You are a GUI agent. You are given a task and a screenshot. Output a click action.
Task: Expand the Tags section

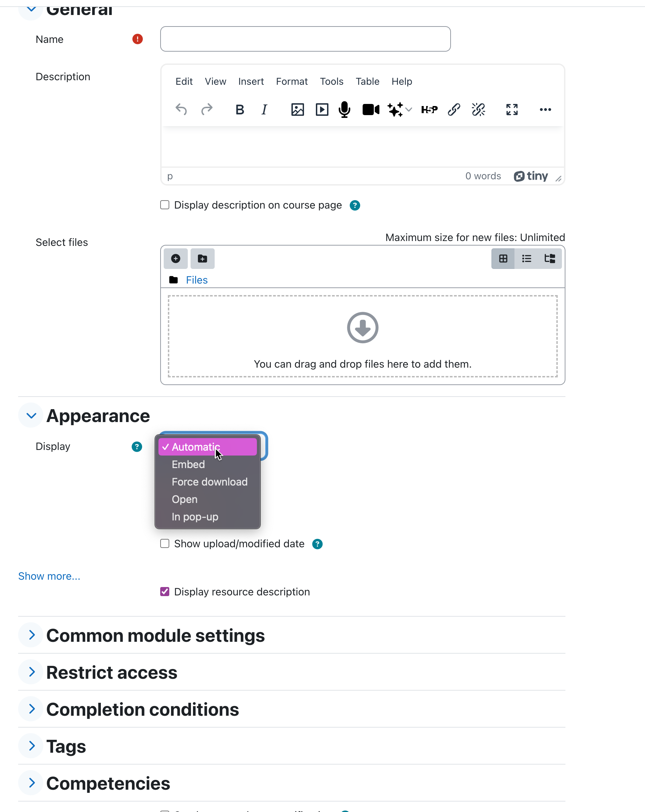(31, 746)
